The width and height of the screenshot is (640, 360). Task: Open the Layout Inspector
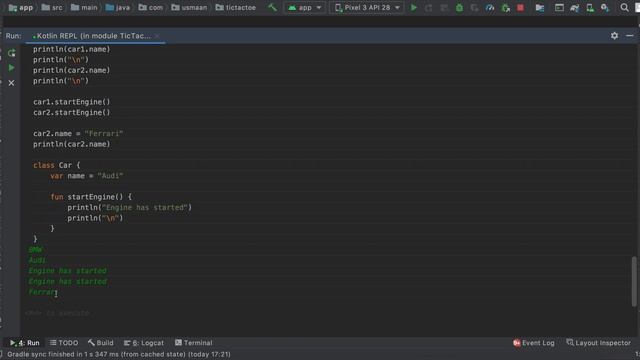[x=598, y=343]
